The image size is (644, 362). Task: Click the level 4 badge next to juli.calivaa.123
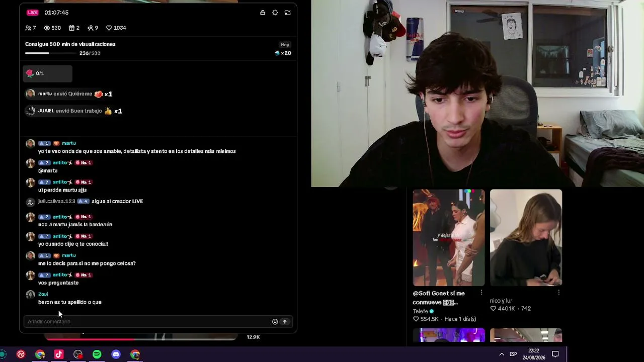(x=83, y=201)
